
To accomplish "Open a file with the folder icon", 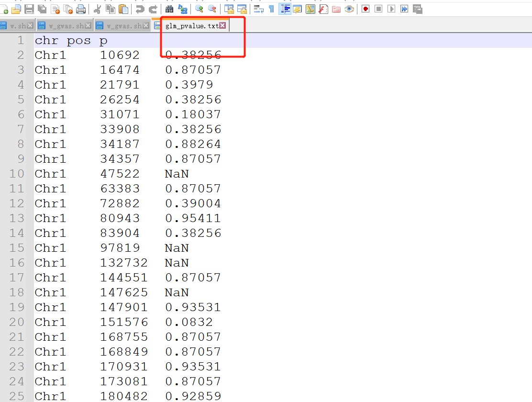I will (x=16, y=9).
